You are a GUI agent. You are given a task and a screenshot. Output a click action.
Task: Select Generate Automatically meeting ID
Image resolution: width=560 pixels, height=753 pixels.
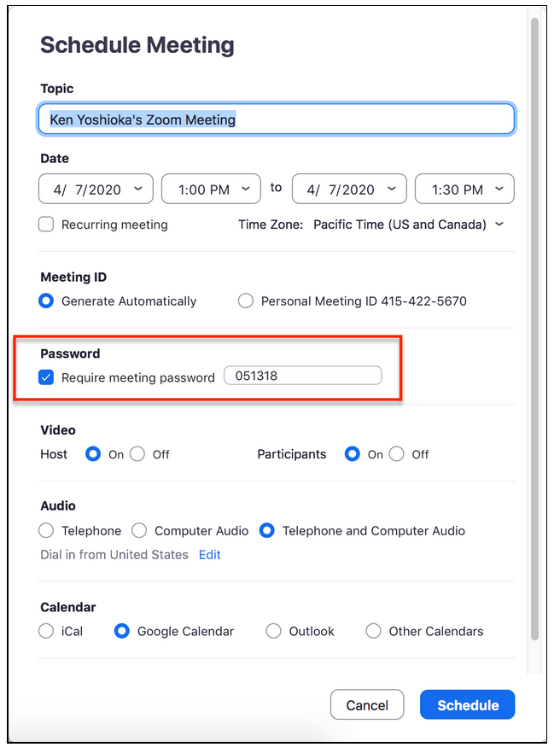47,301
